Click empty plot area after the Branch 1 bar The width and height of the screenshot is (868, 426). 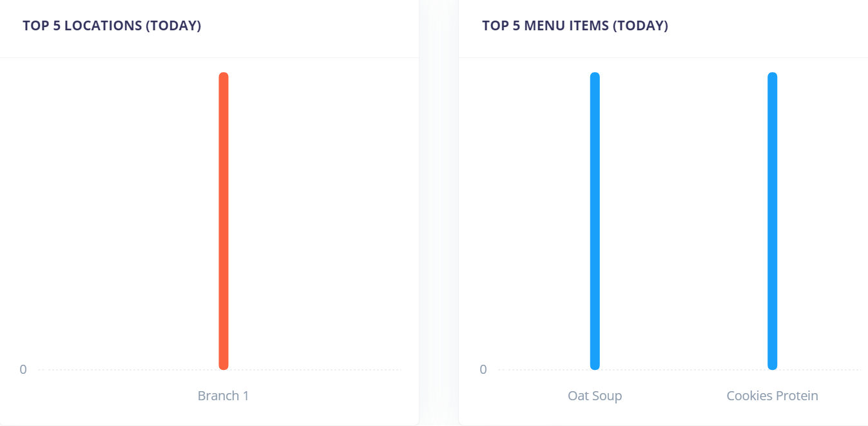(x=314, y=219)
